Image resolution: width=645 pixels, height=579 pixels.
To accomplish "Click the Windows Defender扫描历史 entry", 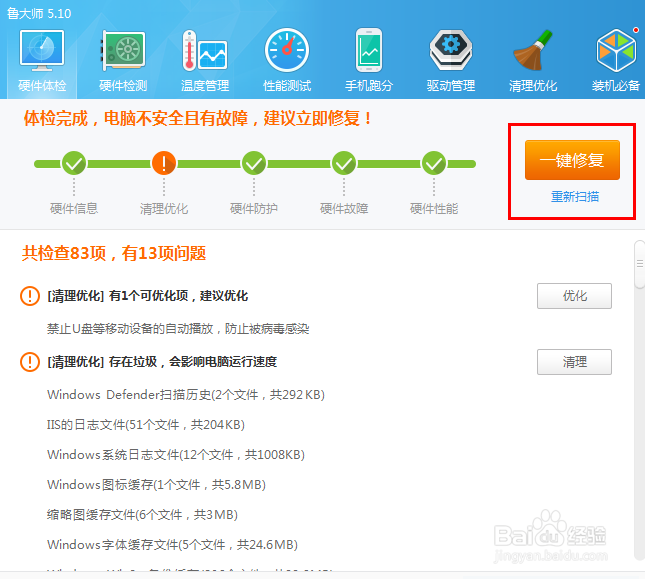I will tap(186, 395).
